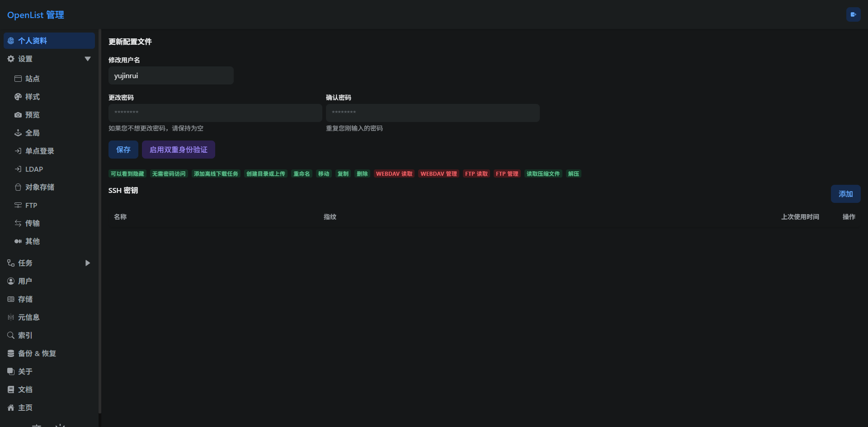The image size is (868, 427).
Task: Open the 索引 search index icon
Action: [x=11, y=335]
